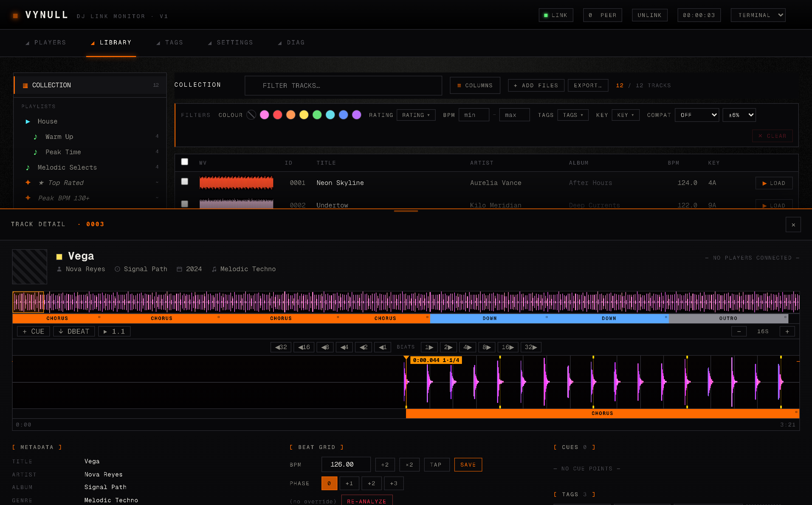Jump back 16 beats
Image resolution: width=812 pixels, height=505 pixels.
point(304,347)
